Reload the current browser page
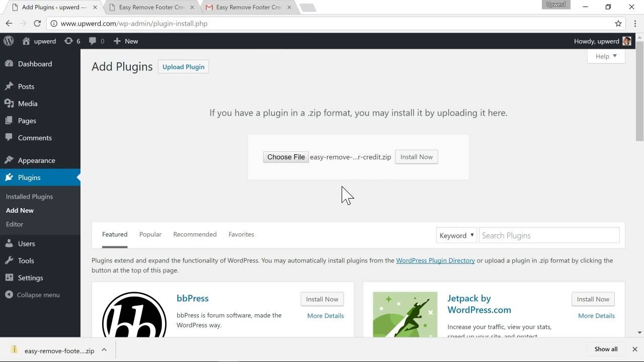This screenshot has width=644, height=362. pyautogui.click(x=37, y=23)
